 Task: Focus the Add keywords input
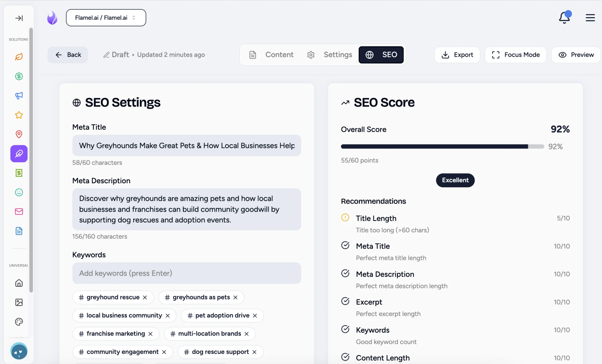pyautogui.click(x=187, y=273)
